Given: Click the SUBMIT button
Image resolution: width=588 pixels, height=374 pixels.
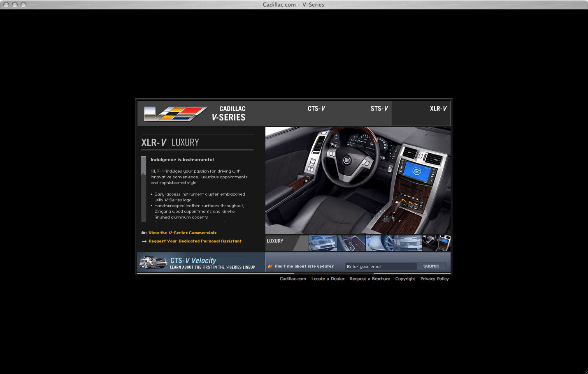Looking at the screenshot, I should [x=431, y=266].
